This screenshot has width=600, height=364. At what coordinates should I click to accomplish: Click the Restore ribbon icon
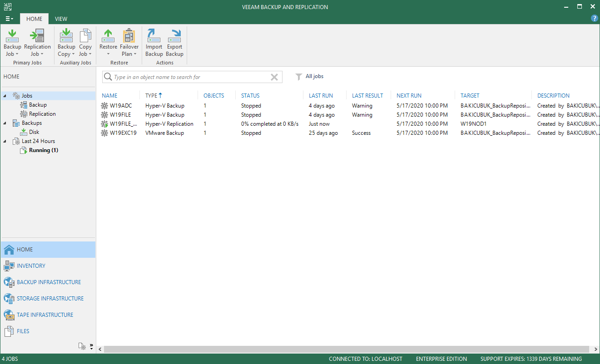click(108, 35)
